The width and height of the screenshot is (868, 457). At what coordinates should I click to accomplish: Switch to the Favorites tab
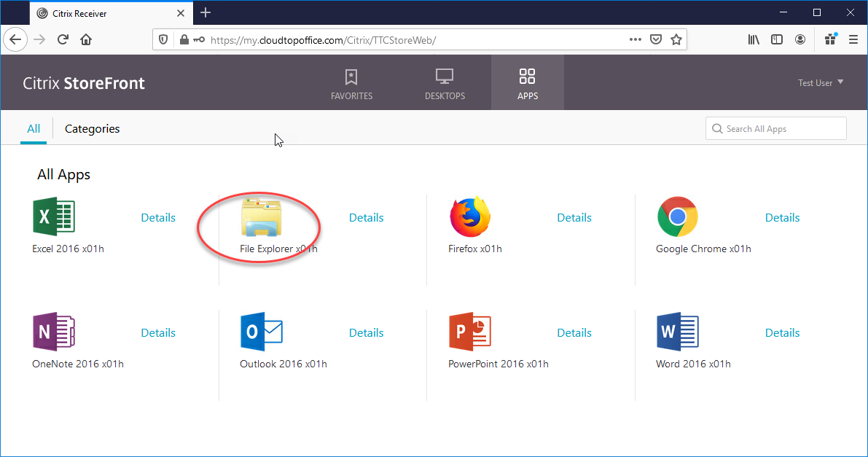pos(351,83)
